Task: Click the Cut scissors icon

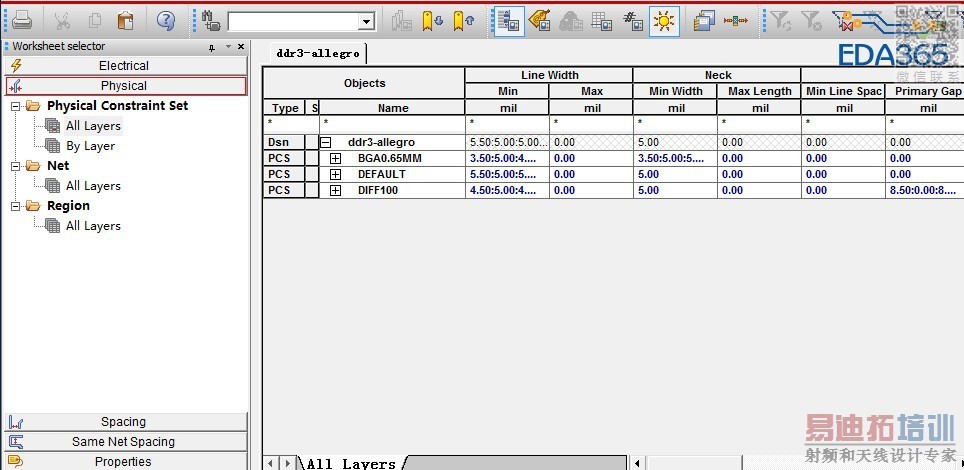Action: pyautogui.click(x=62, y=21)
